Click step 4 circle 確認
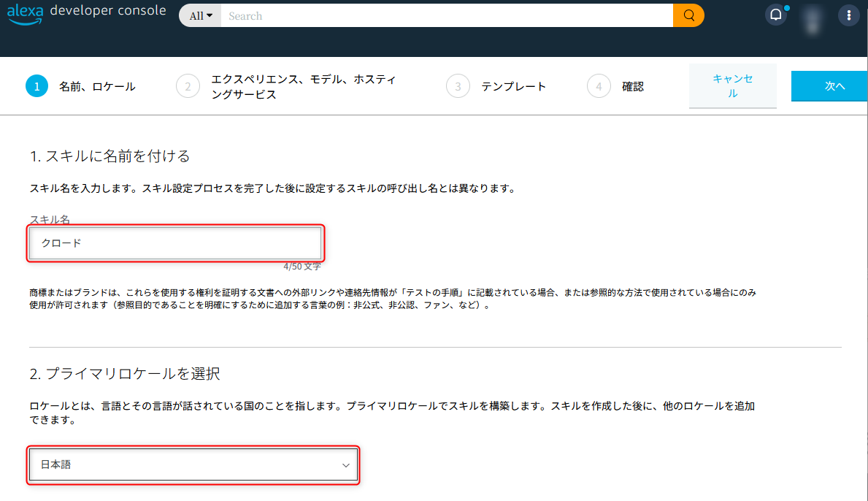868x501 pixels. click(x=599, y=85)
